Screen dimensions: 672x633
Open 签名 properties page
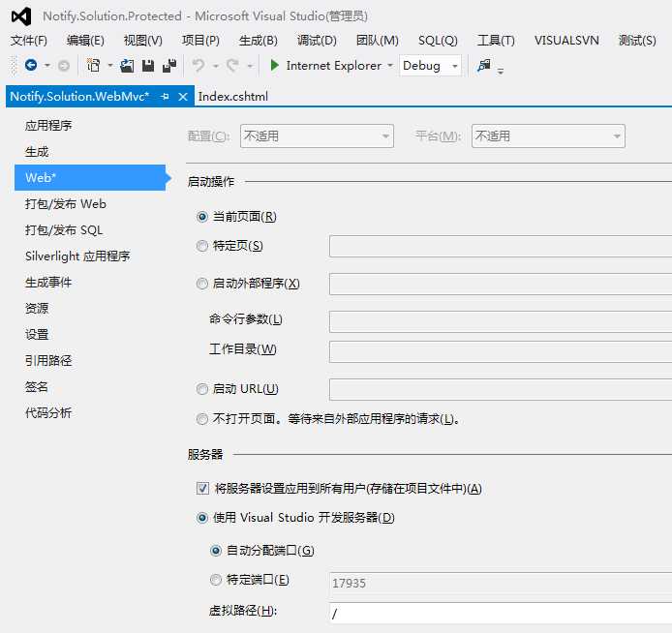[37, 387]
